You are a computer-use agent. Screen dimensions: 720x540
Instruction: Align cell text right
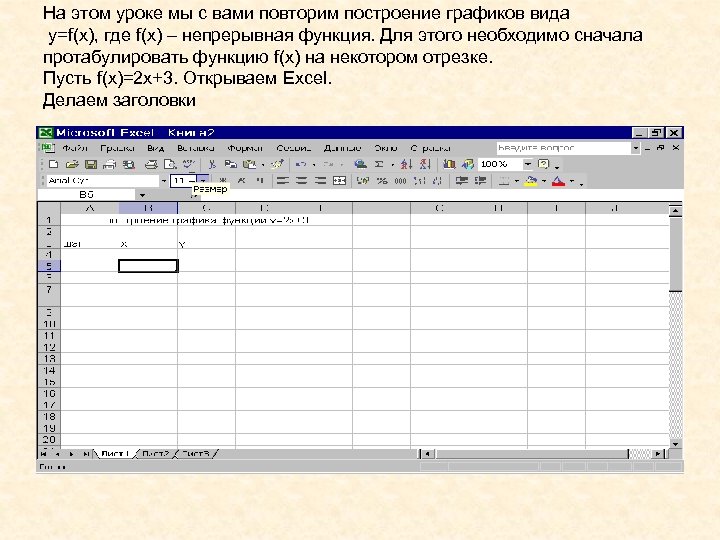point(321,180)
